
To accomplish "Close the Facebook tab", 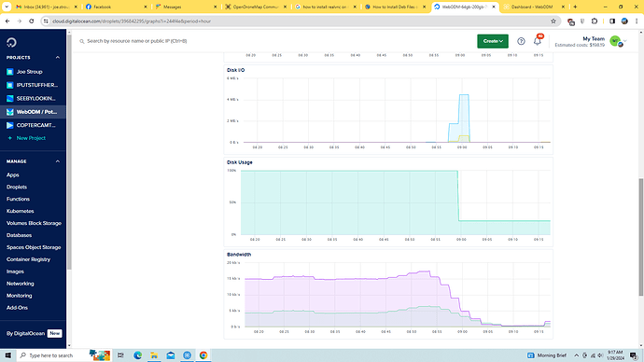I will click(x=145, y=7).
